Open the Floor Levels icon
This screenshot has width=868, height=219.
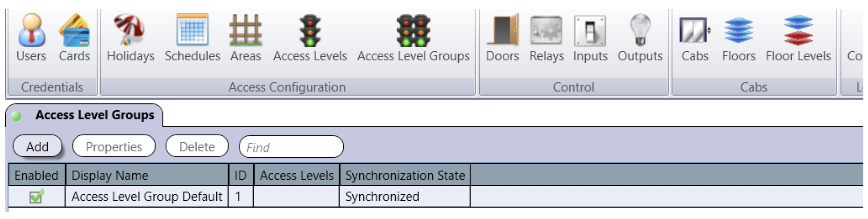pos(798,31)
